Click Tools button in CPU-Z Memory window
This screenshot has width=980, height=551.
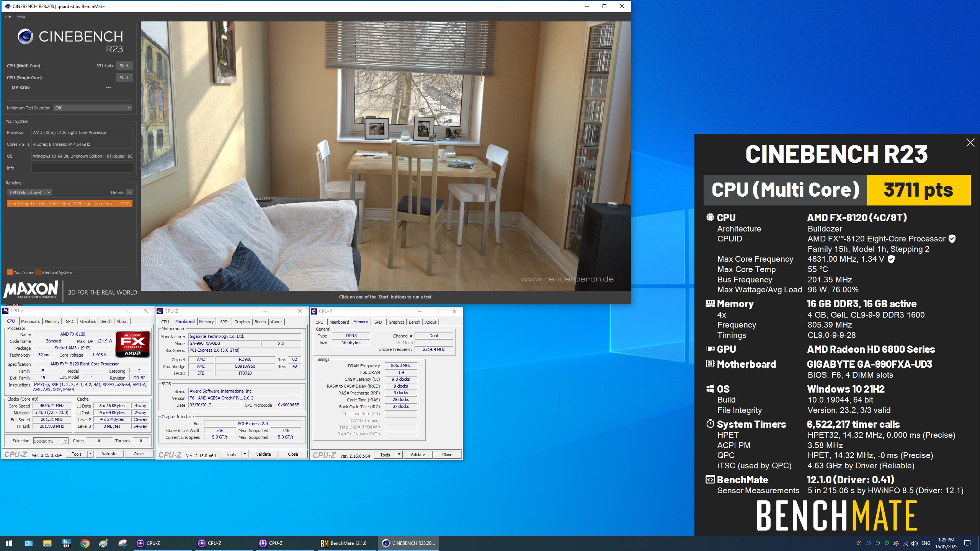click(385, 455)
